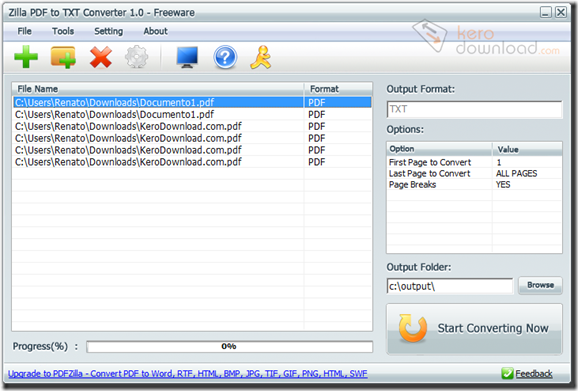Open the About menu
This screenshot has width=578, height=391.
[x=156, y=31]
